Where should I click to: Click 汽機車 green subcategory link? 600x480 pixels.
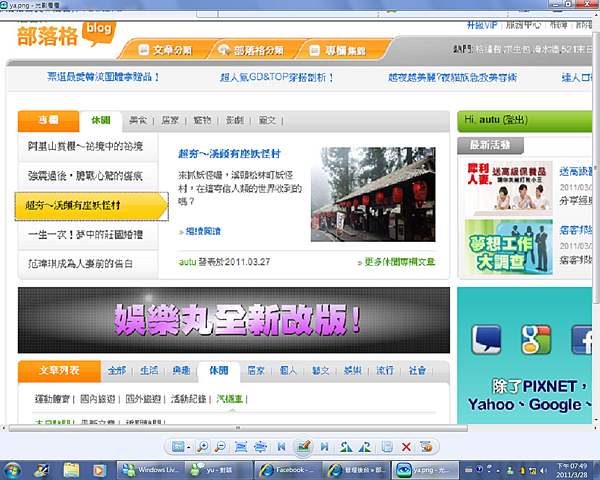click(229, 399)
